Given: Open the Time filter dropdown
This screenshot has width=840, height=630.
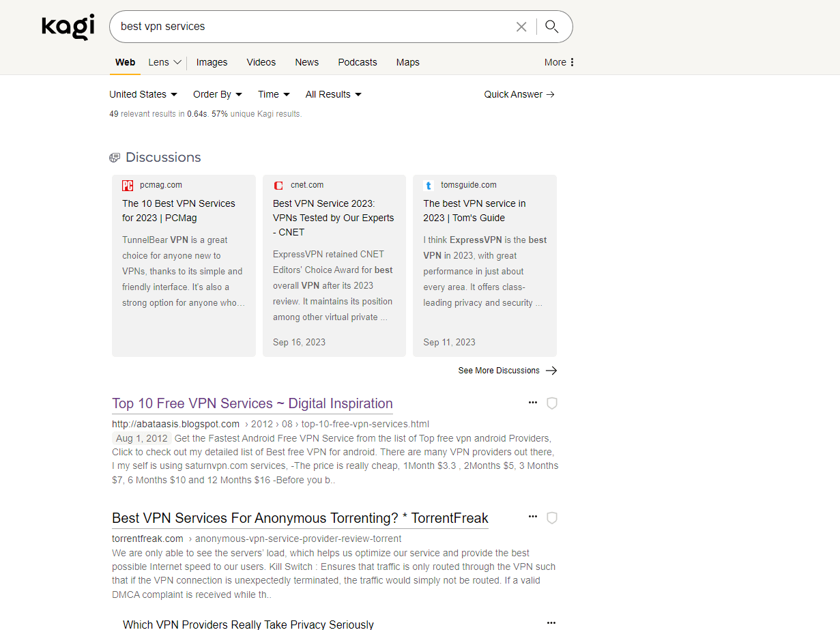Looking at the screenshot, I should pyautogui.click(x=274, y=94).
